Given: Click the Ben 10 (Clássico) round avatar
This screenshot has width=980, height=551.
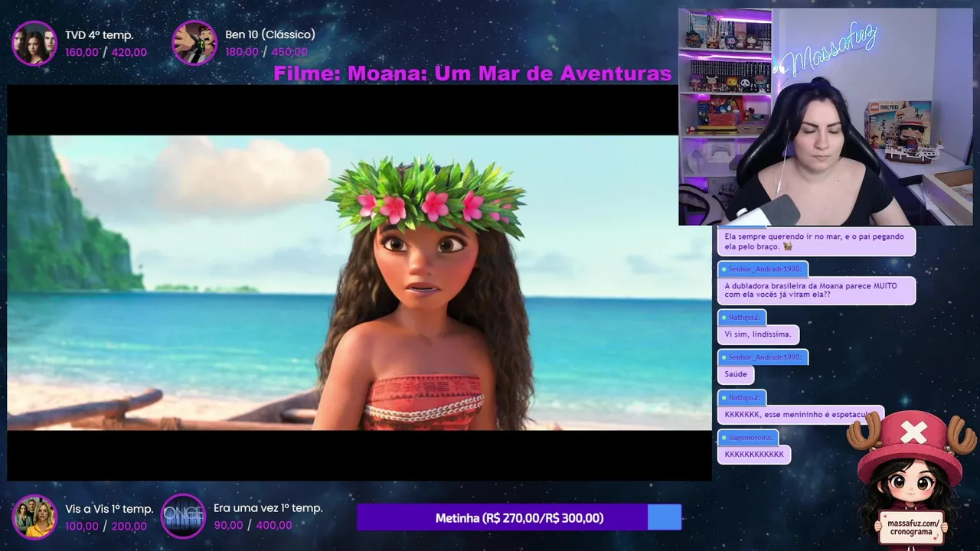Looking at the screenshot, I should click(x=194, y=43).
